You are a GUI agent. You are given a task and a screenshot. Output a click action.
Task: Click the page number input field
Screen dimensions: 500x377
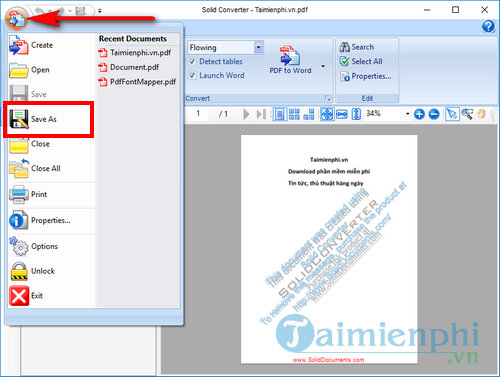point(198,114)
